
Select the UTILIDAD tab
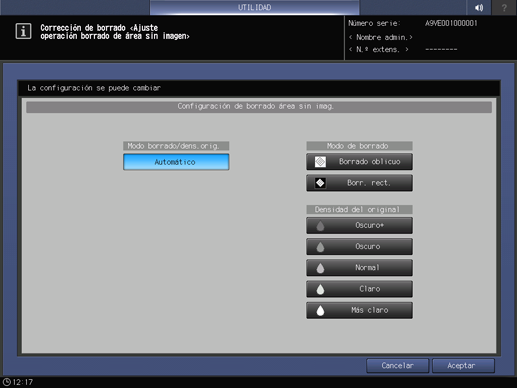(x=254, y=7)
